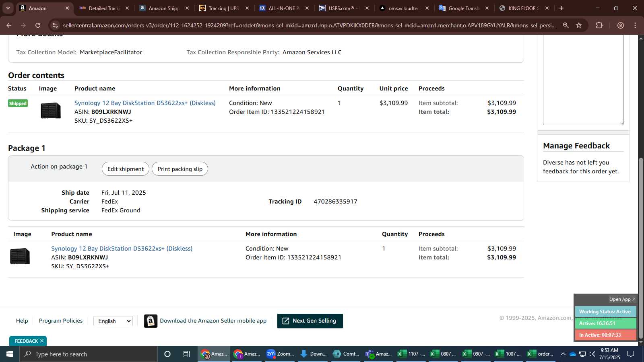This screenshot has height=362, width=644.
Task: Open the volume speaker tray icon
Action: pyautogui.click(x=592, y=354)
